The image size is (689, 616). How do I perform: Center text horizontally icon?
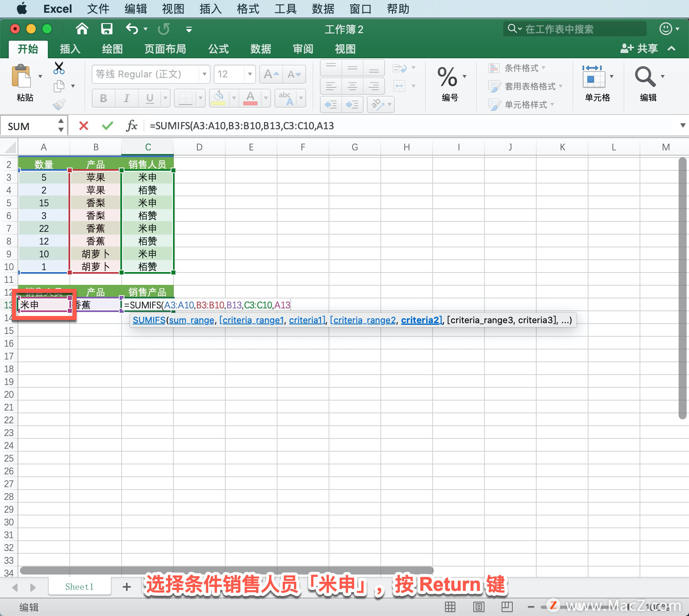[352, 86]
